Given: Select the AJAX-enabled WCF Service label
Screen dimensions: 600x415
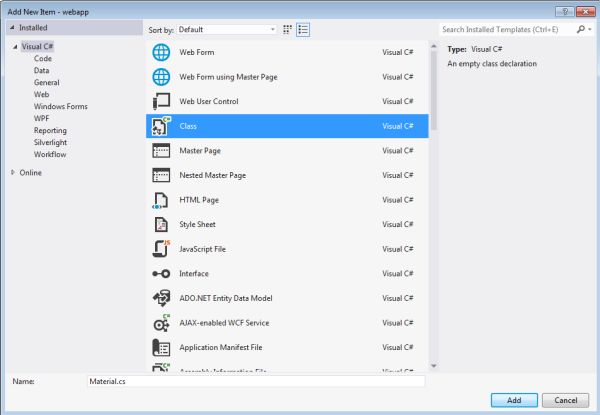Looking at the screenshot, I should point(224,323).
